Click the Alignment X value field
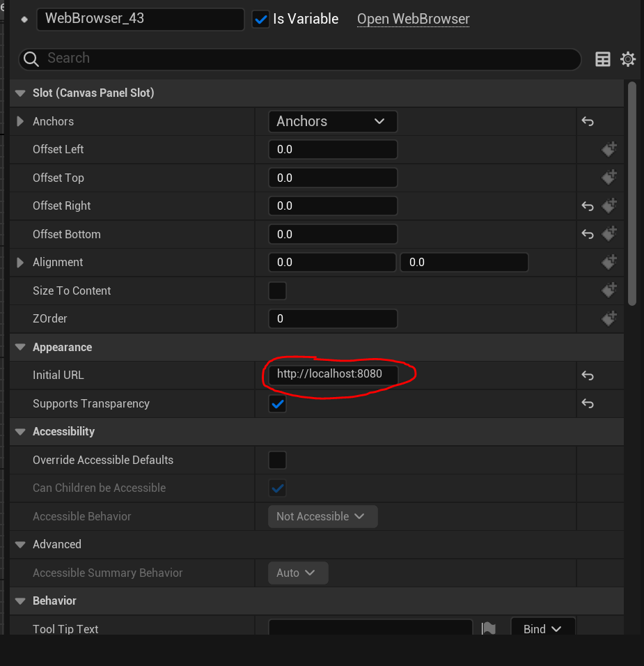 pyautogui.click(x=332, y=262)
